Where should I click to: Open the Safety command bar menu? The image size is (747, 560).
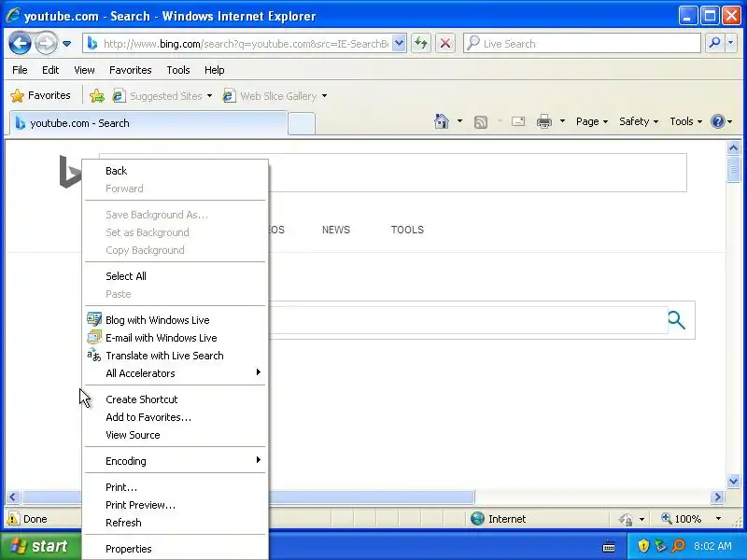point(639,121)
